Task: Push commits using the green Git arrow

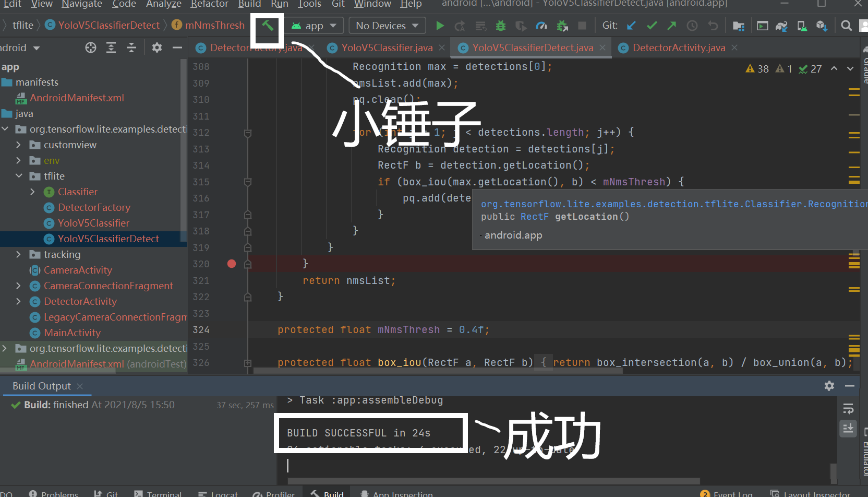Action: [671, 25]
